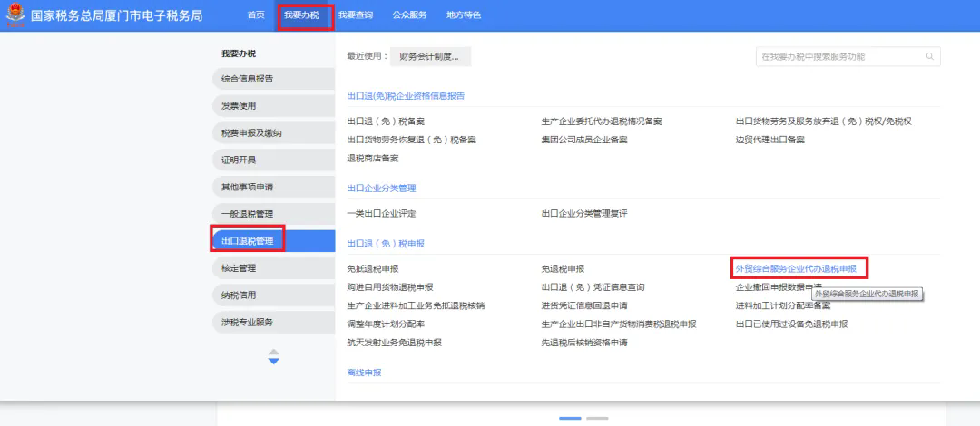Image resolution: width=980 pixels, height=426 pixels.
Task: Open the 免抵退税申报 link
Action: point(373,268)
